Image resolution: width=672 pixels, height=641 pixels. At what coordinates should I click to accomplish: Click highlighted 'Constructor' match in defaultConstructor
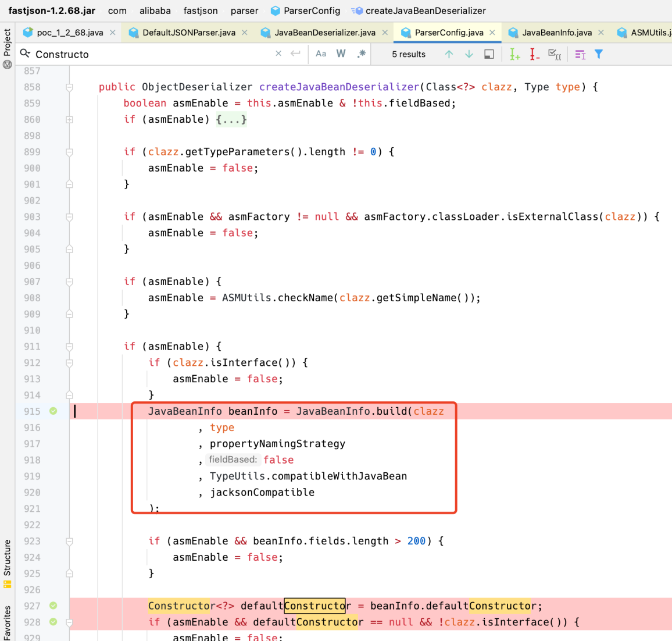(315, 606)
